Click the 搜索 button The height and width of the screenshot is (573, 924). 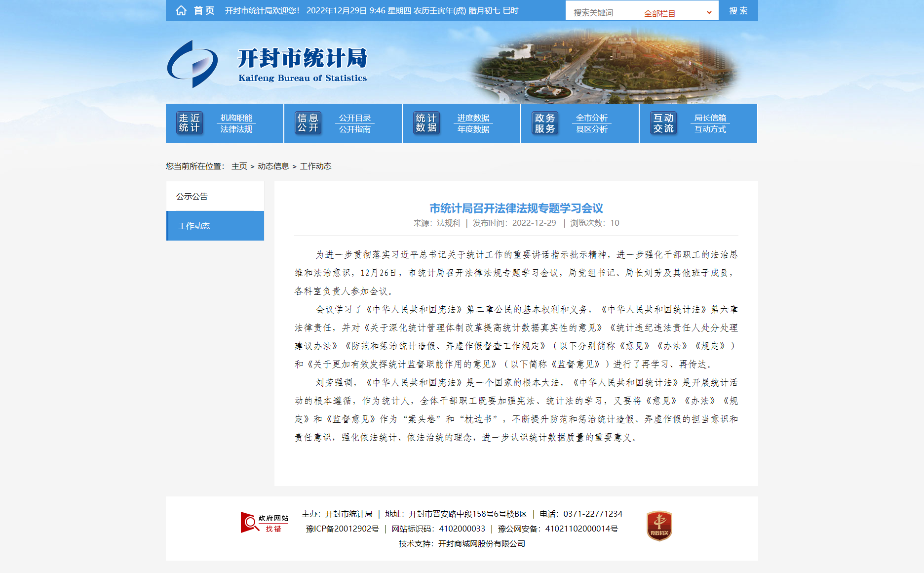pos(738,10)
